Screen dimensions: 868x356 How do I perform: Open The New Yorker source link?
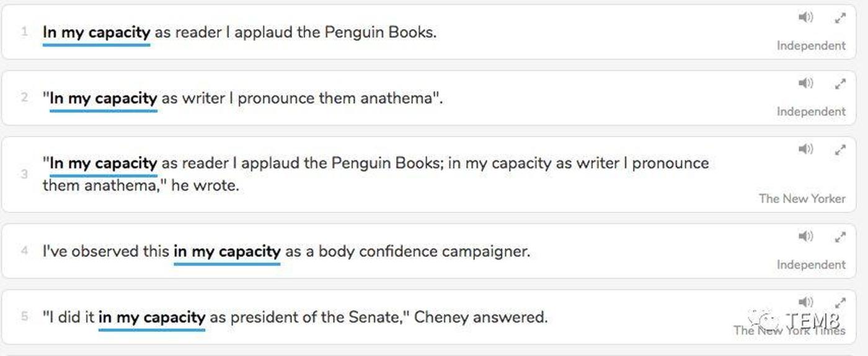pos(802,199)
